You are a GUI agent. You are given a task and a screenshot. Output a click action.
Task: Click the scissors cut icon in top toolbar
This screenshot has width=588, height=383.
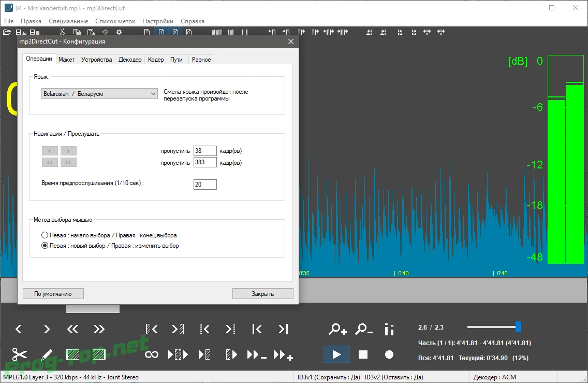pos(63,32)
